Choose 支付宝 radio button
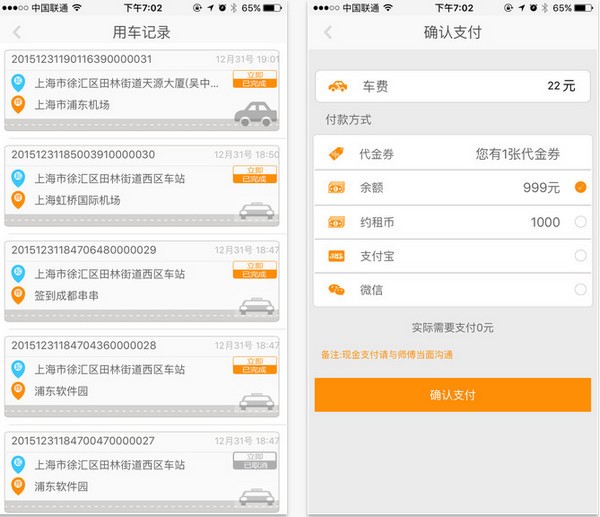This screenshot has height=517, width=600. (x=580, y=256)
